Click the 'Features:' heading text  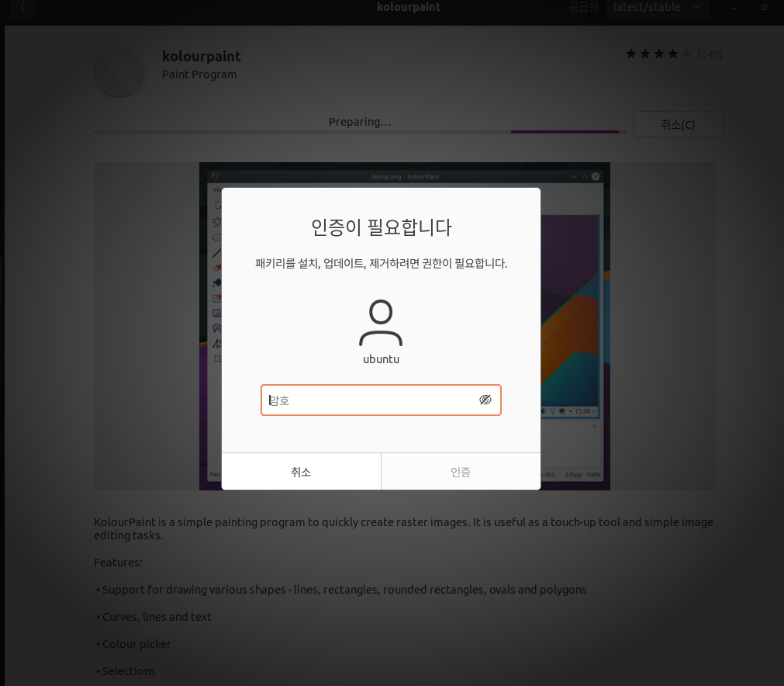pyautogui.click(x=118, y=563)
